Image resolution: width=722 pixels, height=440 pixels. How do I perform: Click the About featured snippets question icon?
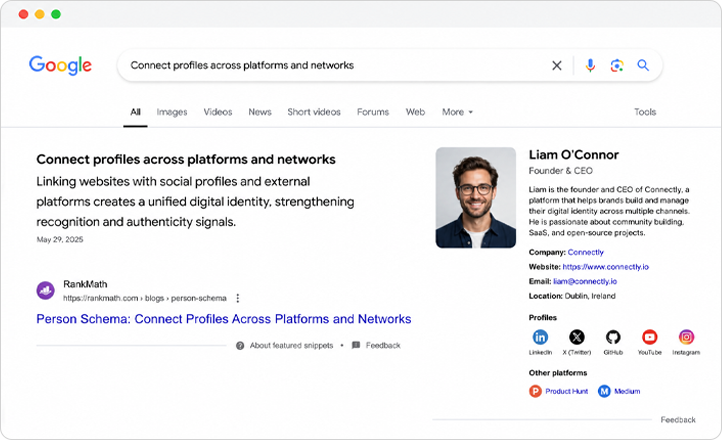coord(240,345)
